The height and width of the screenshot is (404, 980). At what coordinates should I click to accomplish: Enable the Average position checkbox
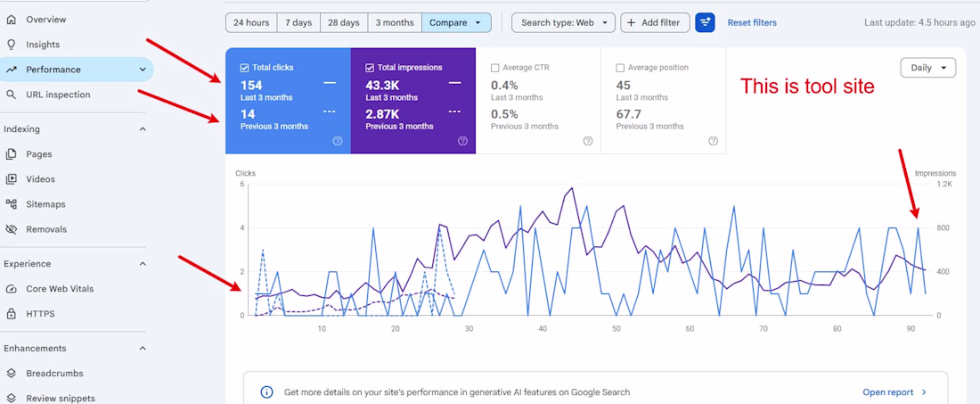tap(620, 68)
